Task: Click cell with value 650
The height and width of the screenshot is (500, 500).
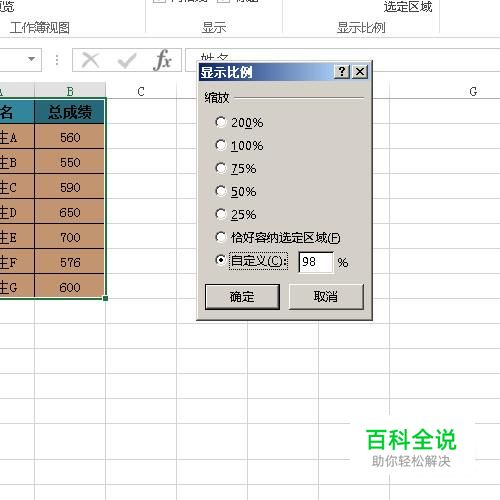Action: click(x=70, y=212)
